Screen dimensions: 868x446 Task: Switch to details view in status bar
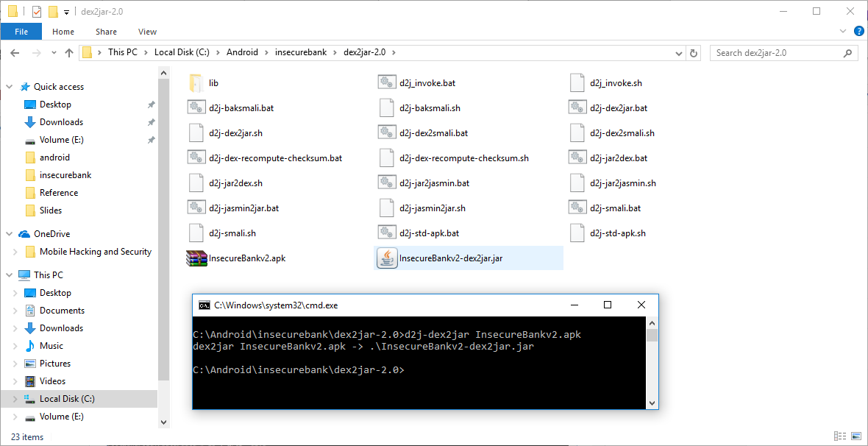839,436
